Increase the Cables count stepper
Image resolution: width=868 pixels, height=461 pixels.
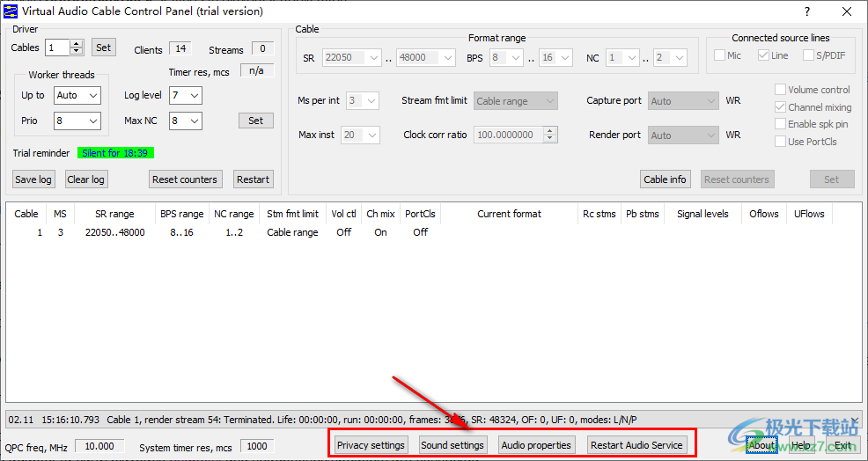(x=77, y=44)
